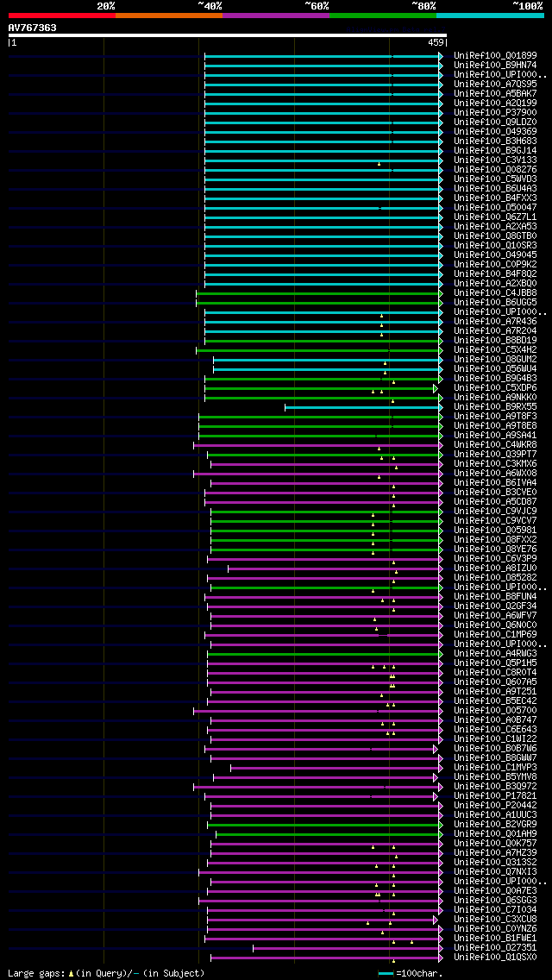Image resolution: width=552 pixels, height=980 pixels.
Task: Select UniRef100_Q9LDZ0 label
Action: pos(495,122)
